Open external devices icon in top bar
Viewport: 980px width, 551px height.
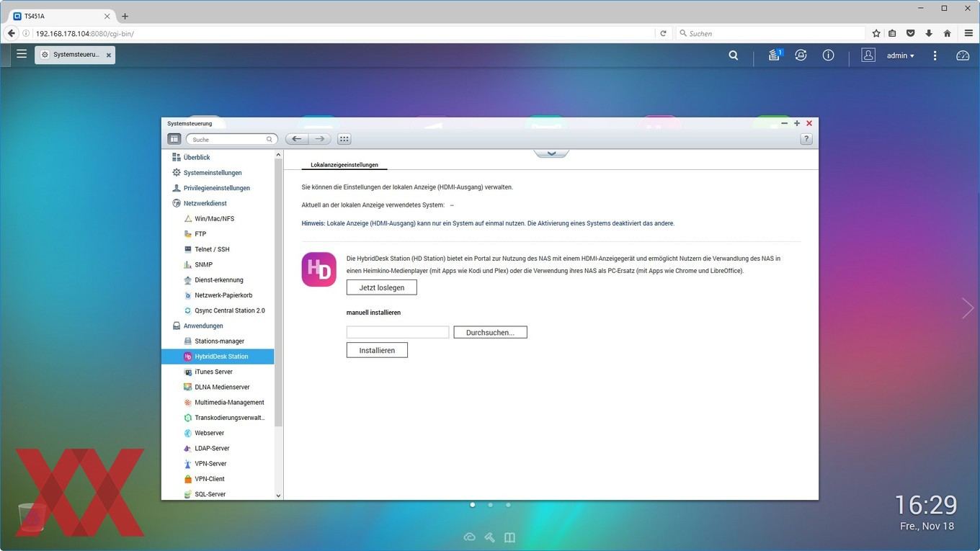[801, 55]
